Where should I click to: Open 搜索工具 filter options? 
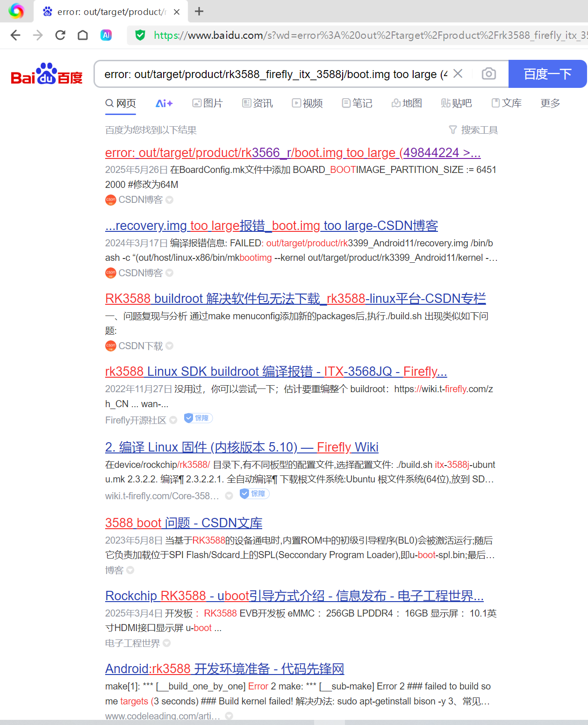(x=473, y=130)
